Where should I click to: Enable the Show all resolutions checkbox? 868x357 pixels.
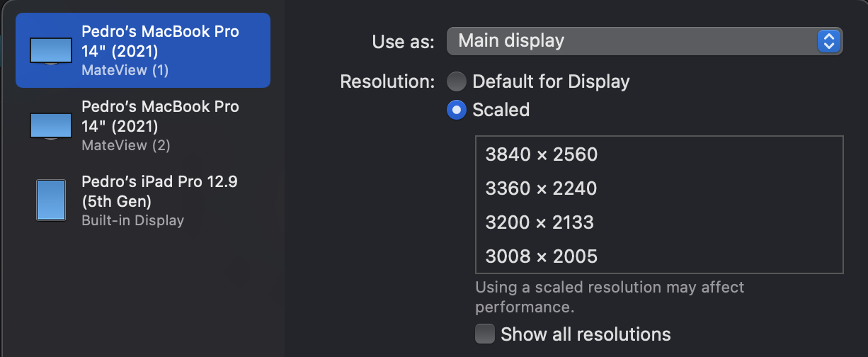pyautogui.click(x=485, y=334)
